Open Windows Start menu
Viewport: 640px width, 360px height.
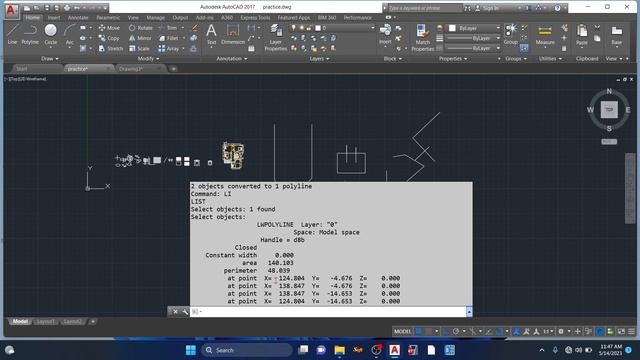click(191, 350)
